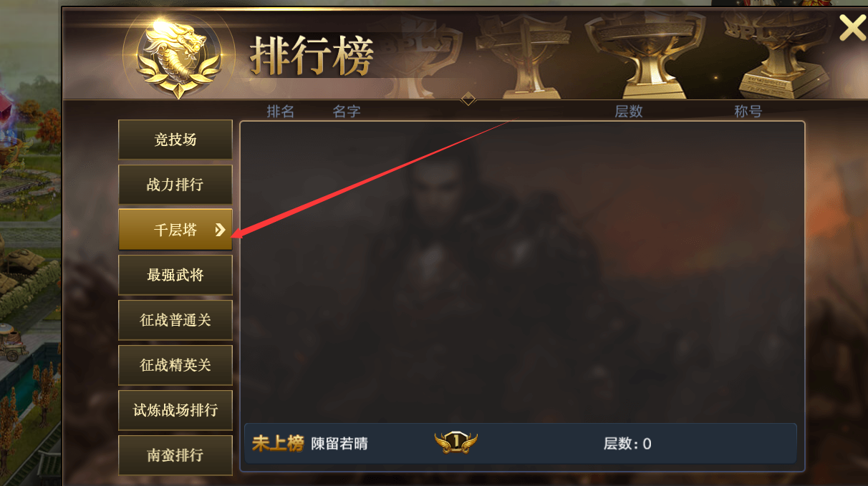Click the 层数 column header

click(x=629, y=112)
